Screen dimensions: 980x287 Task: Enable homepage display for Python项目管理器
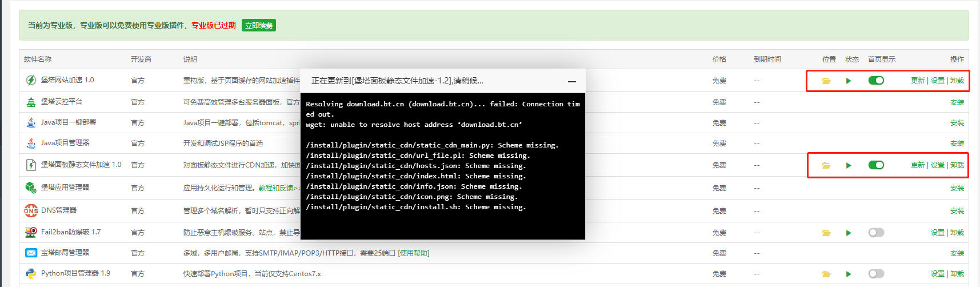876,274
